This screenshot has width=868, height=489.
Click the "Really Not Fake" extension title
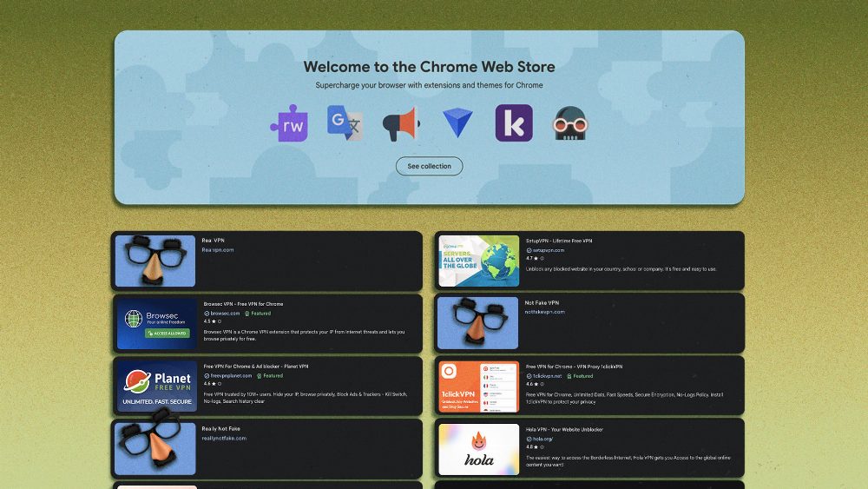point(220,429)
